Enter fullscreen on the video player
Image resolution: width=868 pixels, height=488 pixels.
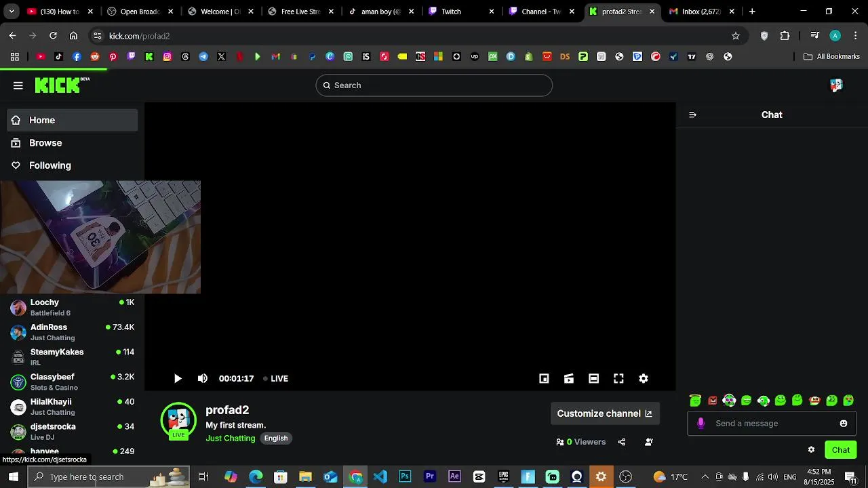tap(618, 379)
